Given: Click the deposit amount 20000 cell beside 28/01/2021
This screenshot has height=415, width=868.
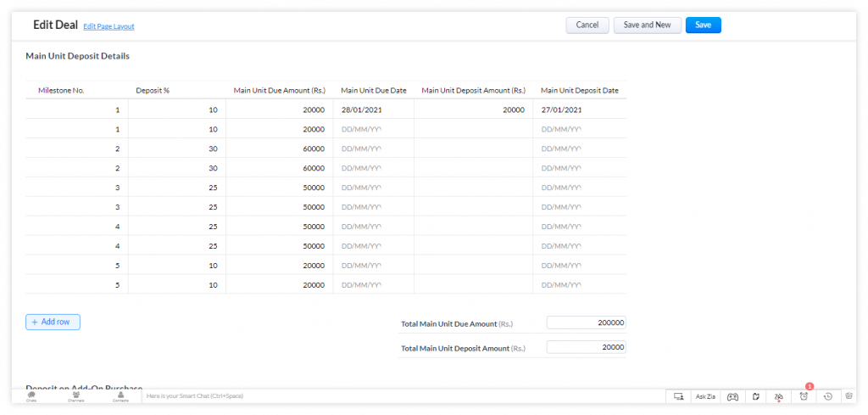Looking at the screenshot, I should click(473, 109).
